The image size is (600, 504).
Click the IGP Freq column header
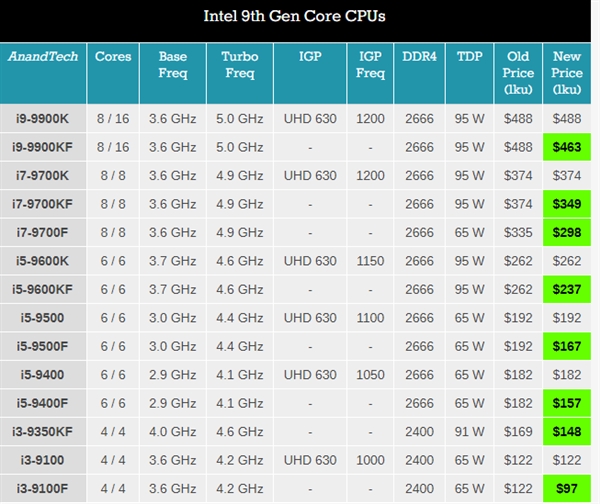pos(369,65)
